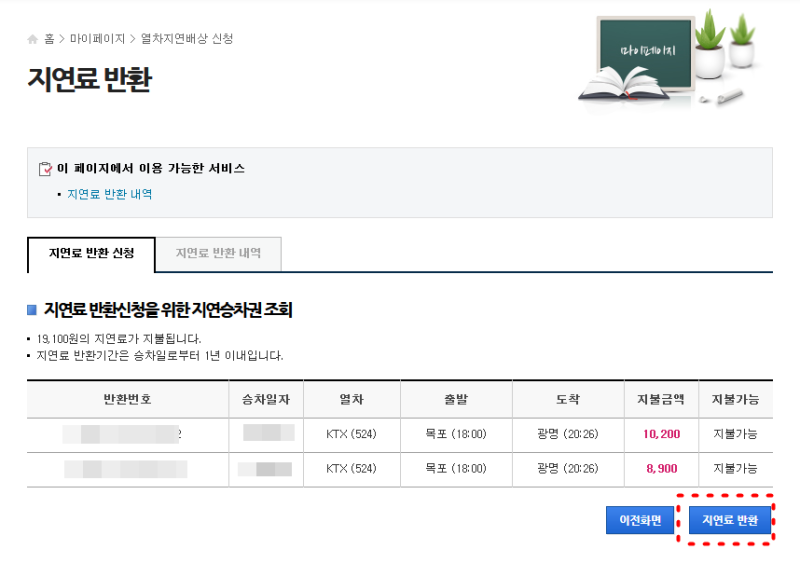Click the 지연료 반환 button
This screenshot has height=563, width=800.
(730, 520)
